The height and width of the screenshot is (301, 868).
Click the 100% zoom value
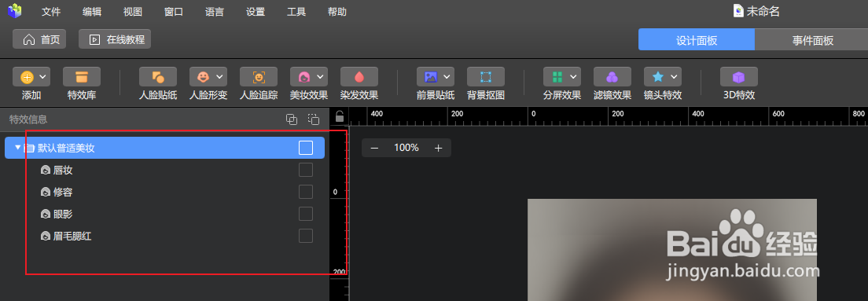click(x=406, y=148)
